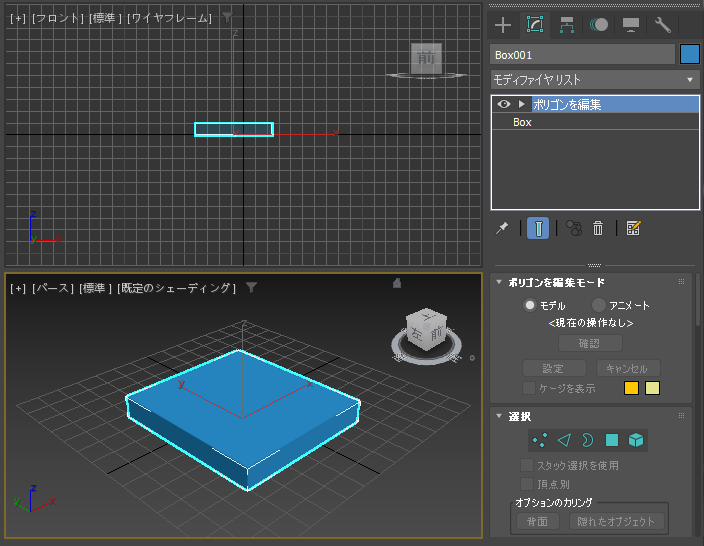Open the [ワイヤフレーム] shading menu
The width and height of the screenshot is (704, 546).
[169, 18]
